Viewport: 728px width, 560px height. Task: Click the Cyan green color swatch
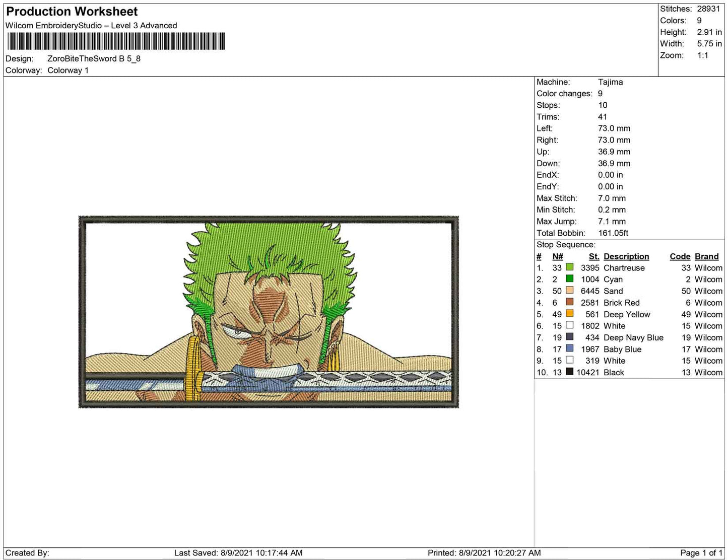click(x=569, y=279)
